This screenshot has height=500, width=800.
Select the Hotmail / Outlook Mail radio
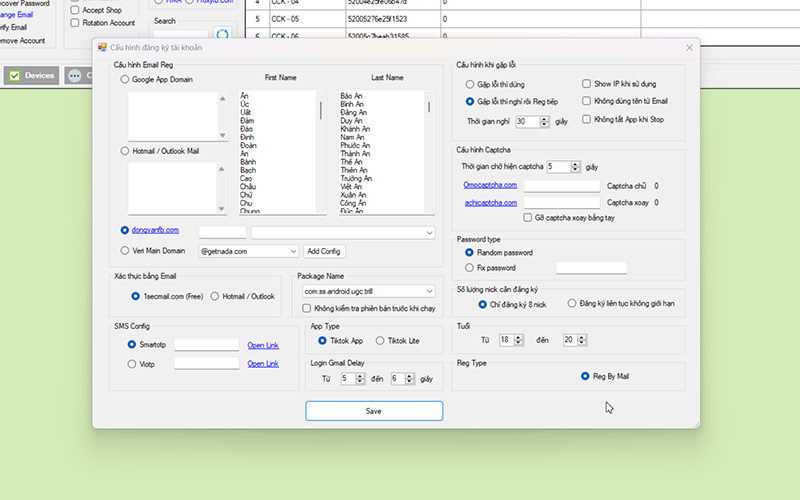pyautogui.click(x=124, y=151)
